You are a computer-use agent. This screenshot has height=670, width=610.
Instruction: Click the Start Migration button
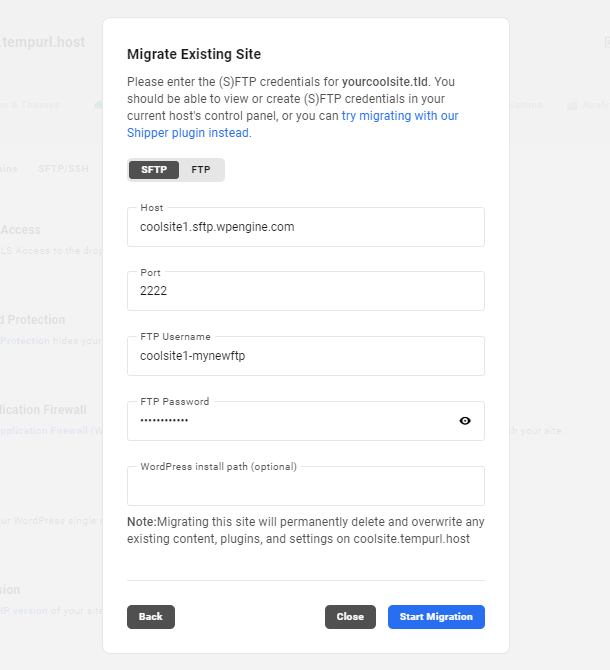[x=436, y=617]
